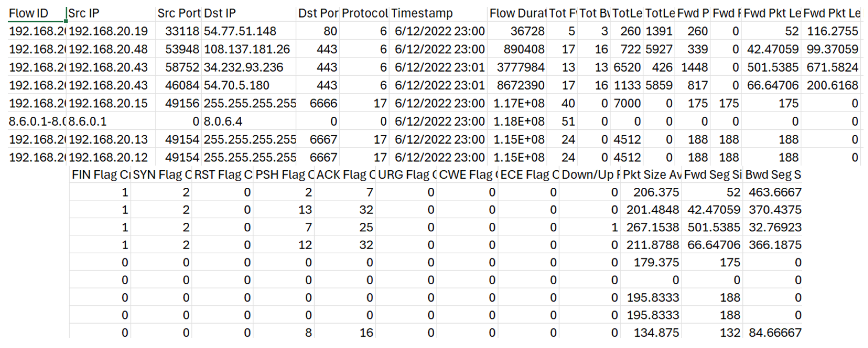Viewport: 868px width, 348px height.
Task: Select the Flow ID header cell
Action: click(x=37, y=13)
